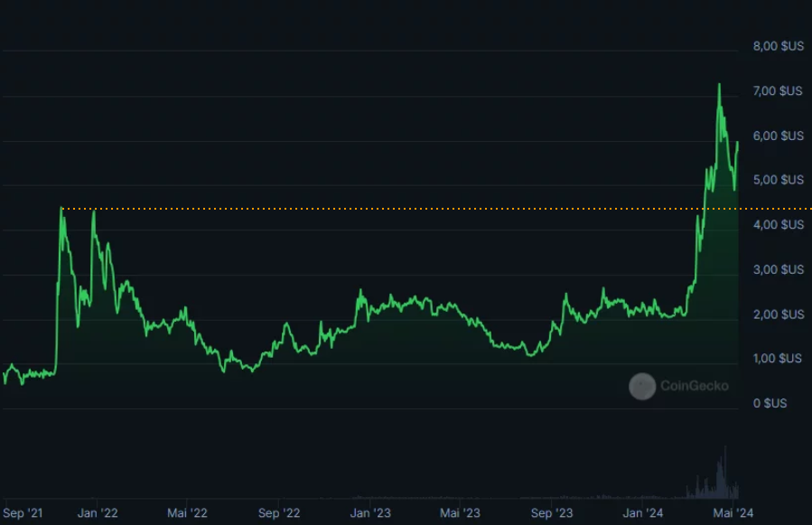Click the Sep '21 date label

click(x=23, y=513)
